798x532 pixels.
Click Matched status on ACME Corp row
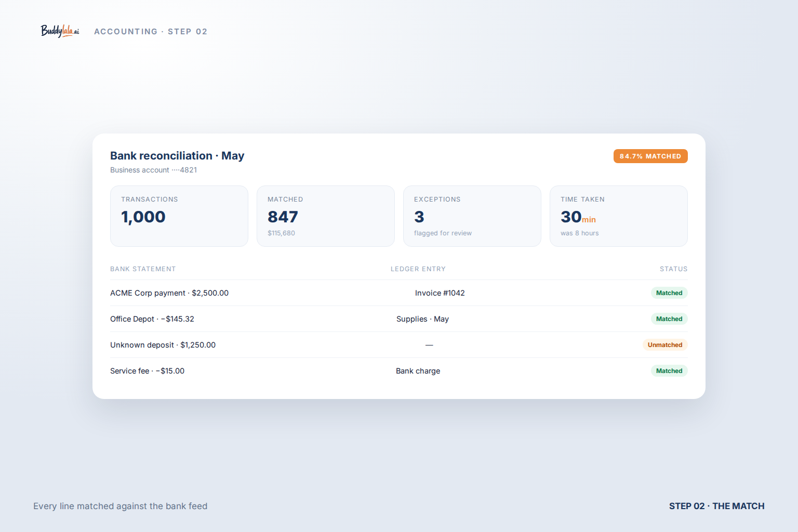pyautogui.click(x=669, y=293)
